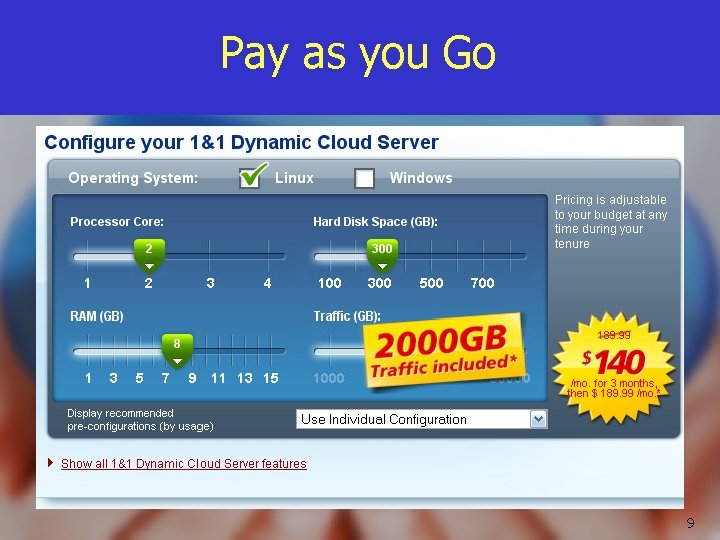Image resolution: width=720 pixels, height=540 pixels.
Task: Click the Processor Core slider handle showing 2
Action: (149, 255)
